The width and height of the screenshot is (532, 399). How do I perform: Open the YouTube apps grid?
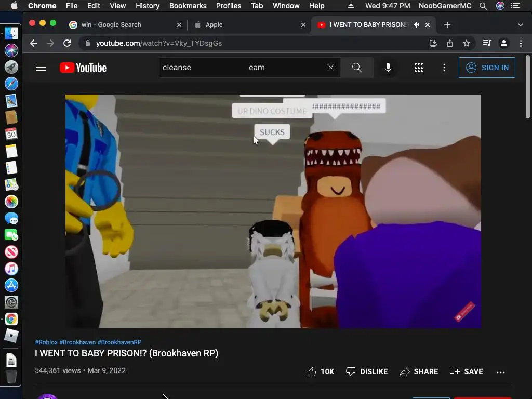pos(419,68)
